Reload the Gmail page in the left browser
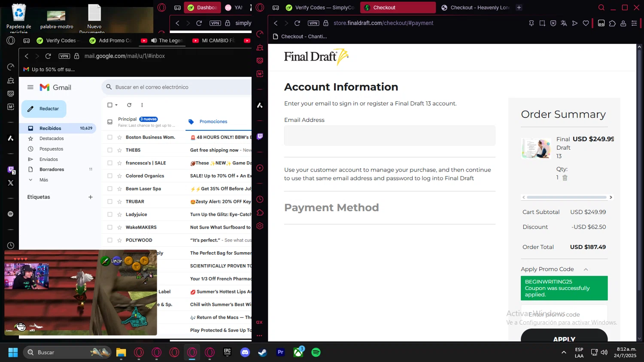The height and width of the screenshot is (362, 644). (x=48, y=56)
